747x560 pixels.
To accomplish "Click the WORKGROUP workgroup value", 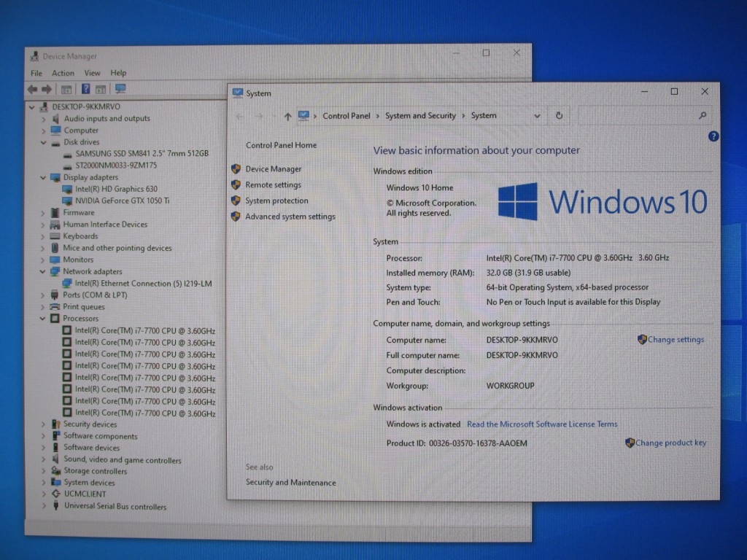I will pos(510,386).
